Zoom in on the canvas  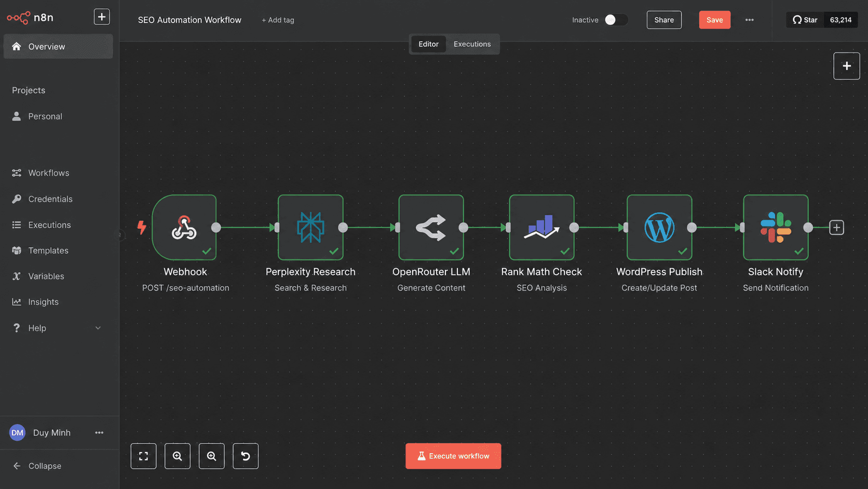tap(178, 456)
